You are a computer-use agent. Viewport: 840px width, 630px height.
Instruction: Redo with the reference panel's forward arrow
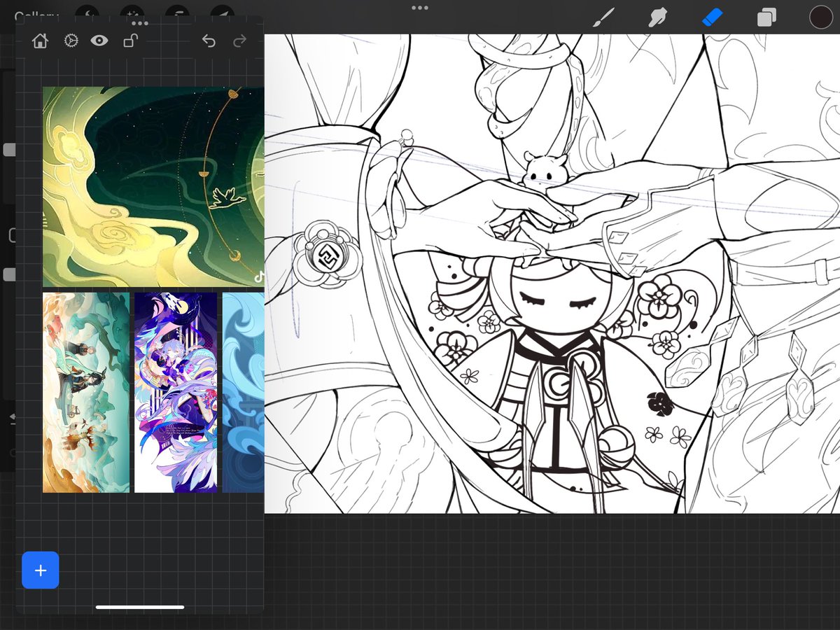[239, 41]
